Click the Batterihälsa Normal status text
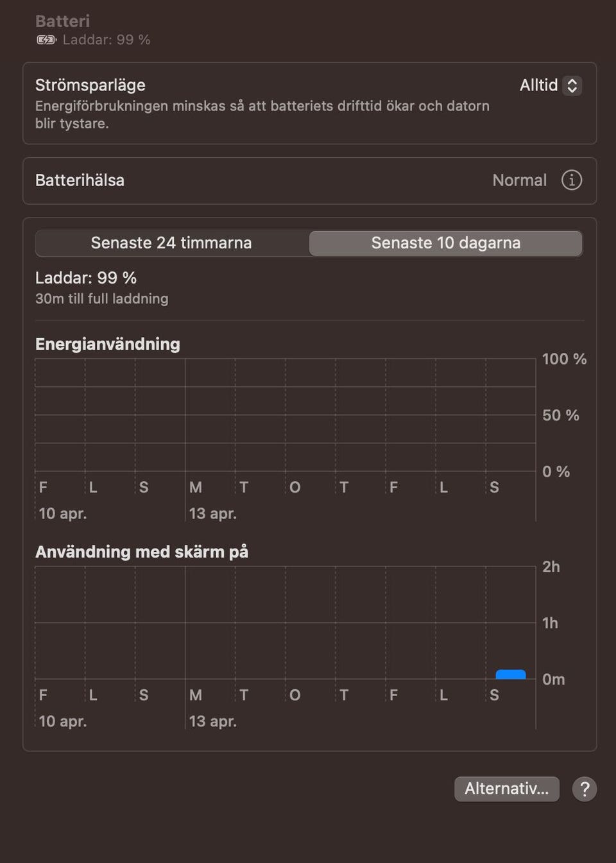This screenshot has height=863, width=616. click(519, 180)
